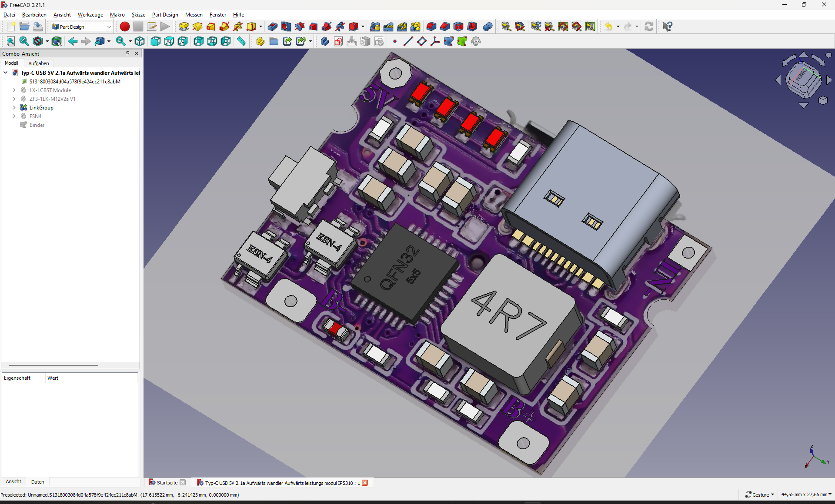Click the macro record red circle button
Viewport: 835px width, 504px height.
125,27
